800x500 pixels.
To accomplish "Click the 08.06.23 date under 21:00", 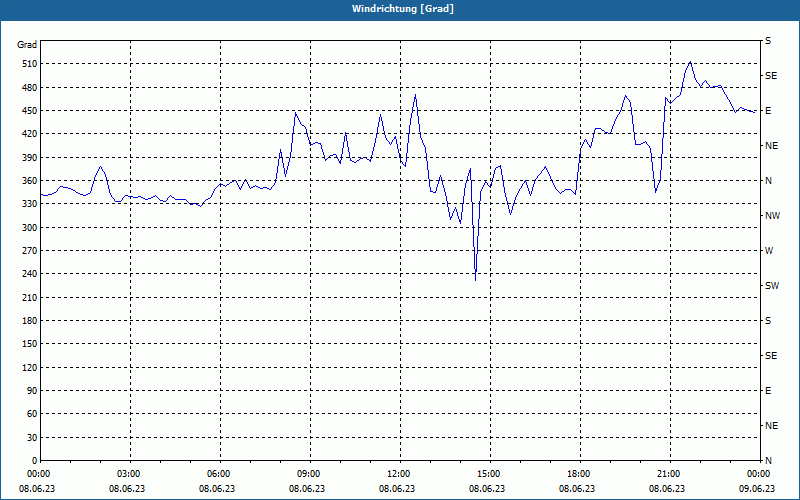I will coord(667,489).
